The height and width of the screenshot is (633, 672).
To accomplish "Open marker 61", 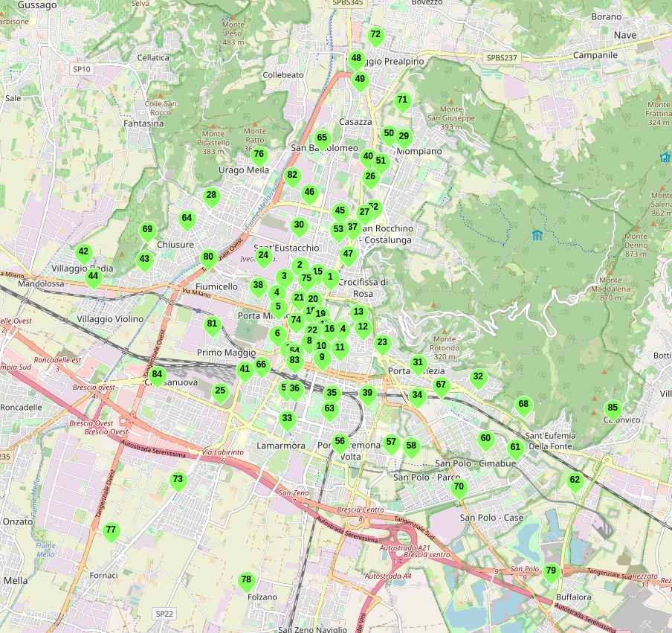I will (x=515, y=449).
